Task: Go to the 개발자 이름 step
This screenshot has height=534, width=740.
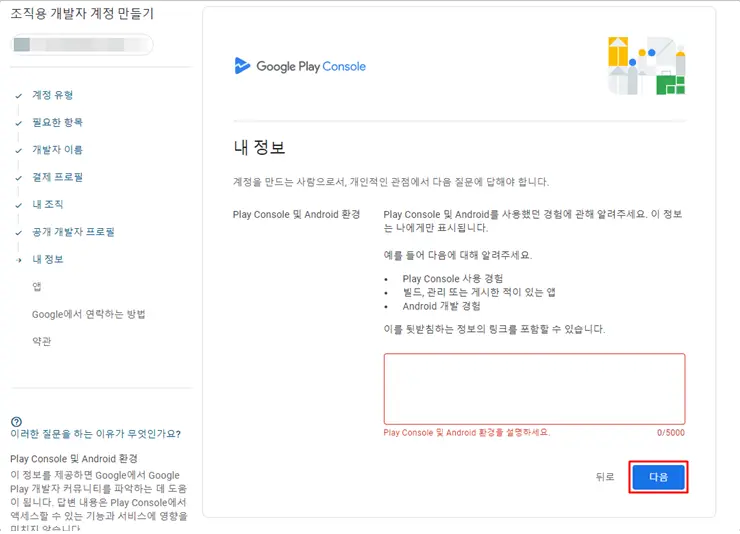Action: click(57, 150)
